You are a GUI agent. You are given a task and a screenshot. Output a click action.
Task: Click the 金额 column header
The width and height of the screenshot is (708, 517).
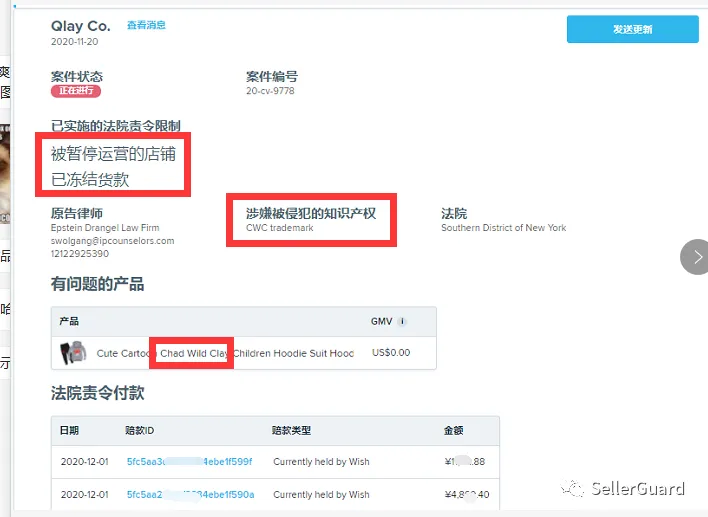tap(453, 430)
